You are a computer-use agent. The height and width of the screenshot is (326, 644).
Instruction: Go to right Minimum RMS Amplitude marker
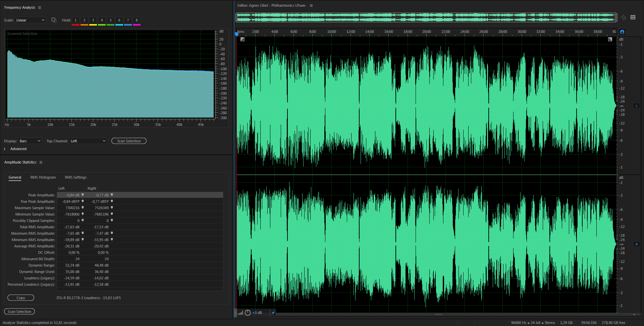[112, 239]
